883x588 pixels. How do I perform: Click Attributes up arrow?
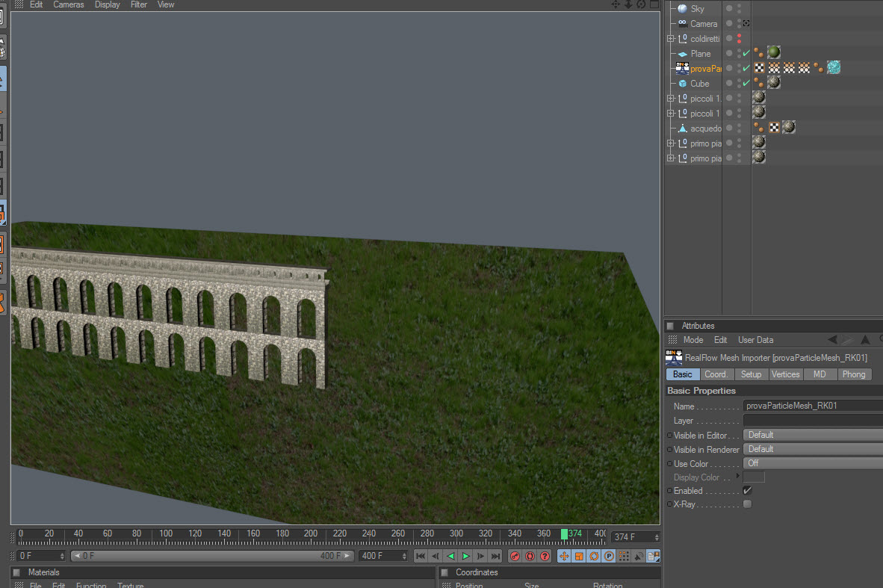click(x=866, y=340)
